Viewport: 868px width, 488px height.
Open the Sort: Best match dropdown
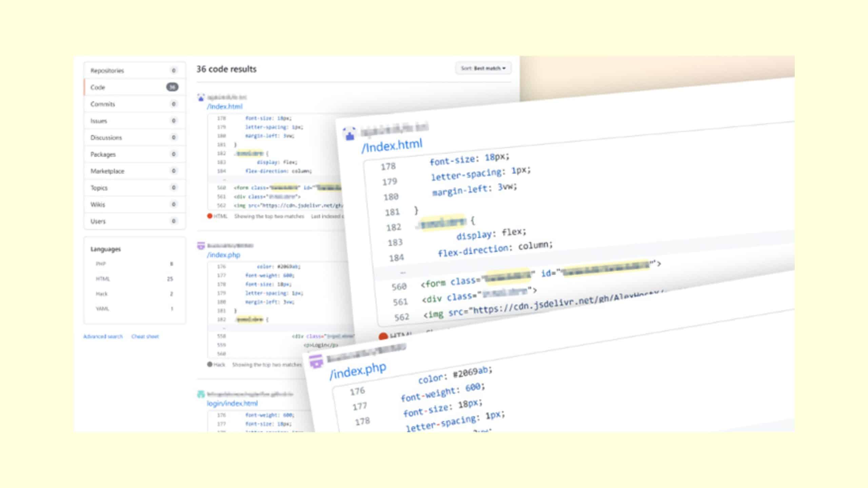(x=483, y=68)
